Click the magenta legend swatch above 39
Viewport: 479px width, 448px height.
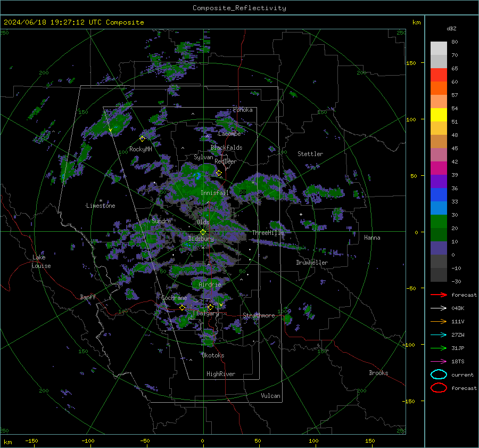pyautogui.click(x=439, y=168)
